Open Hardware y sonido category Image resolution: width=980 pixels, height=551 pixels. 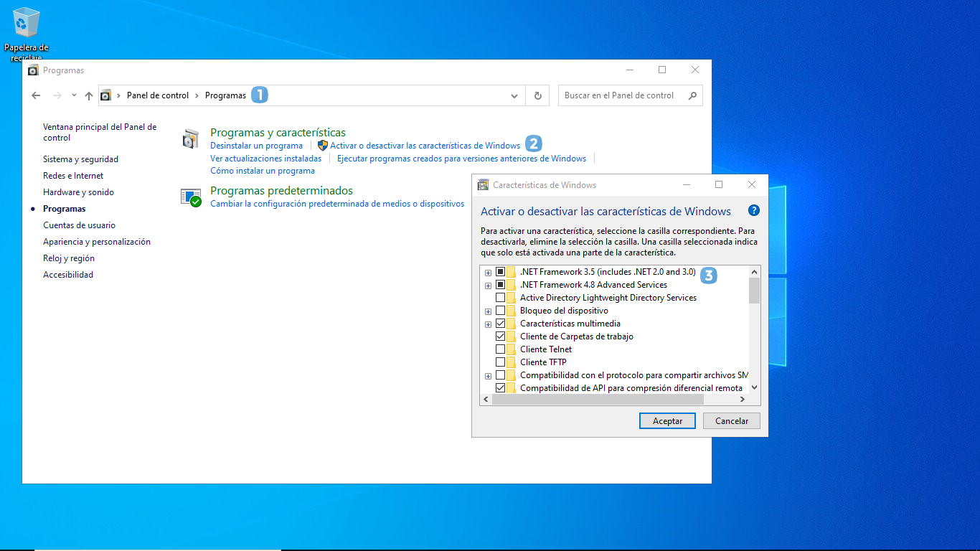click(78, 192)
